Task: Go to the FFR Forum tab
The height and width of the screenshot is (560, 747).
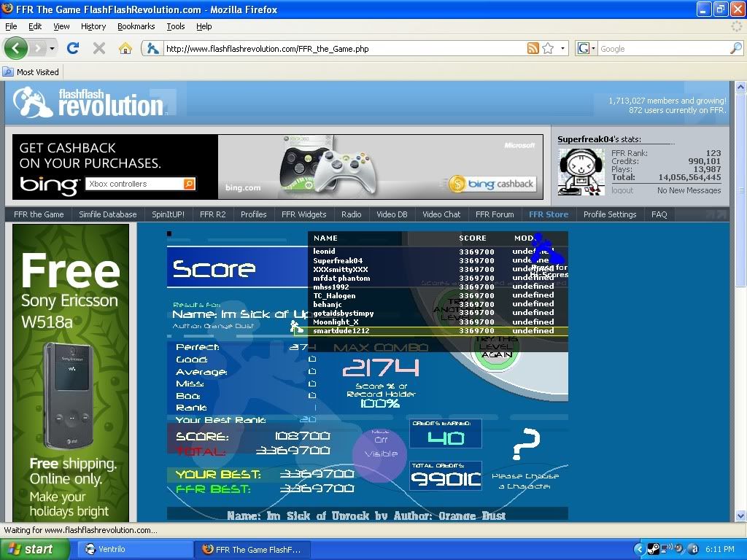Action: point(495,214)
